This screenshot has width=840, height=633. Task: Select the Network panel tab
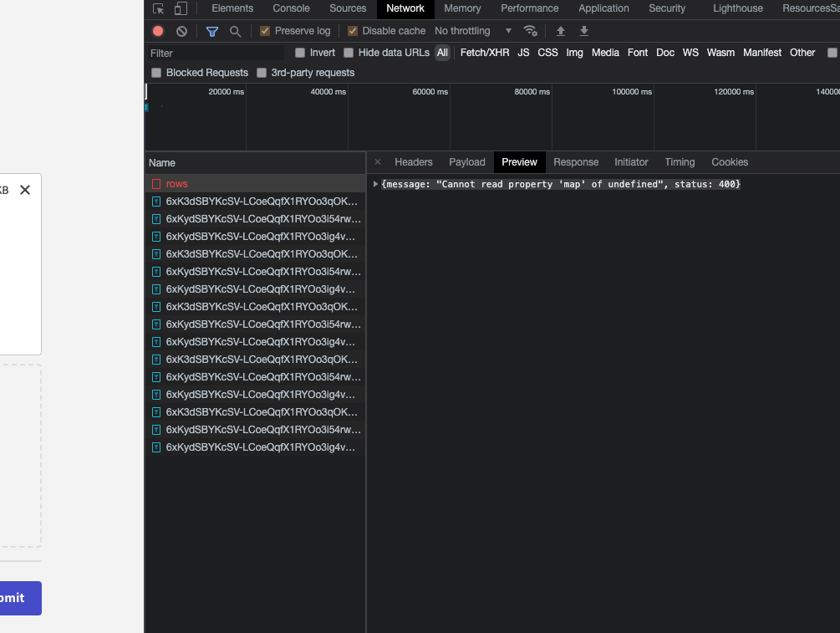[405, 8]
